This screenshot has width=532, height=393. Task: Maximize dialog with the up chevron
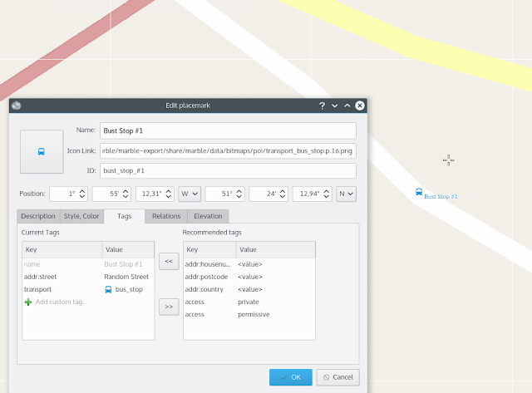click(x=347, y=106)
